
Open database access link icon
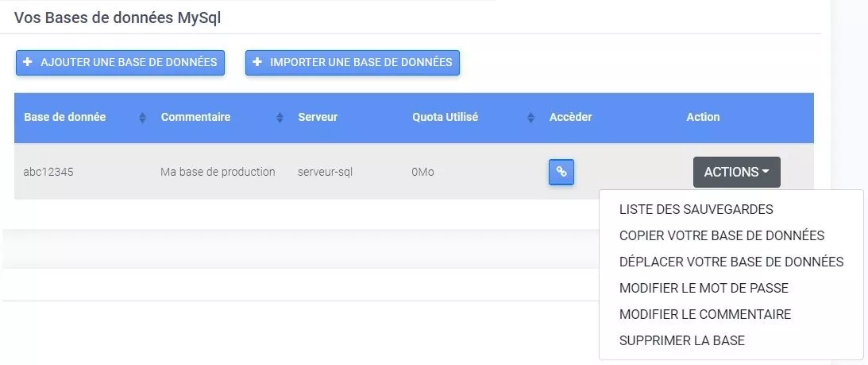click(561, 172)
